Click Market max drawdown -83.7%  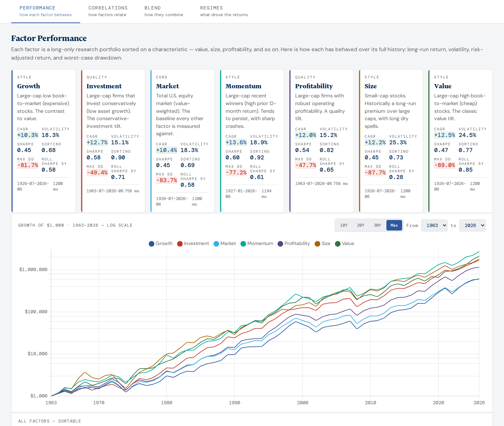coord(167,180)
